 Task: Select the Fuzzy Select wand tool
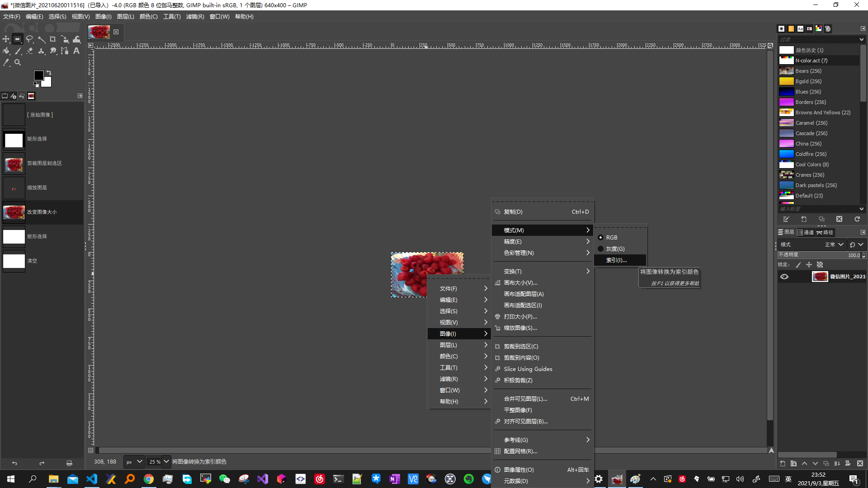pyautogui.click(x=41, y=39)
